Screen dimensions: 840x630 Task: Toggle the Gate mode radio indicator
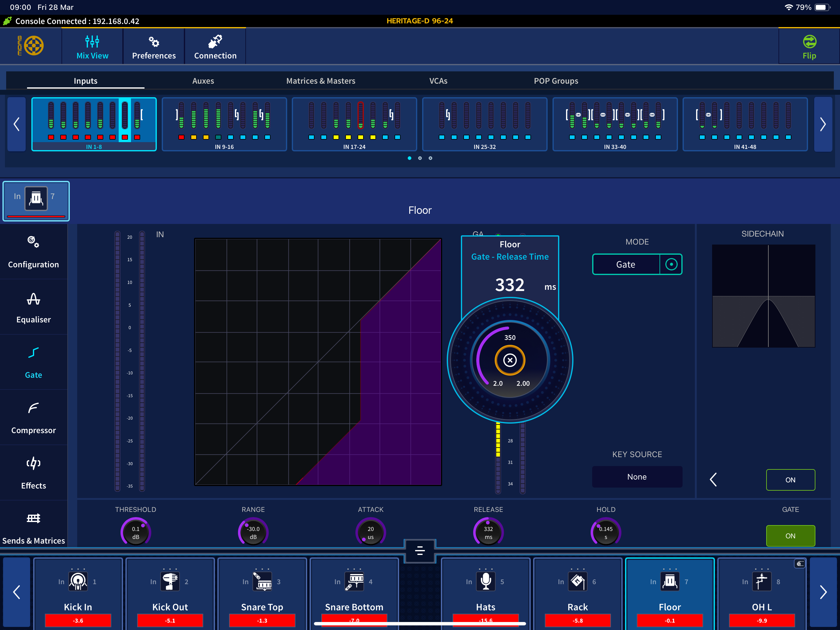pos(672,264)
